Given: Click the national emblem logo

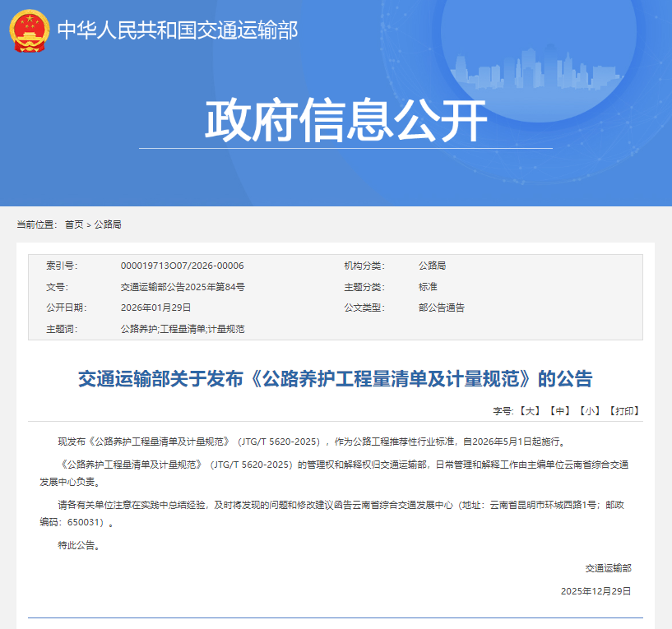Looking at the screenshot, I should pyautogui.click(x=29, y=31).
